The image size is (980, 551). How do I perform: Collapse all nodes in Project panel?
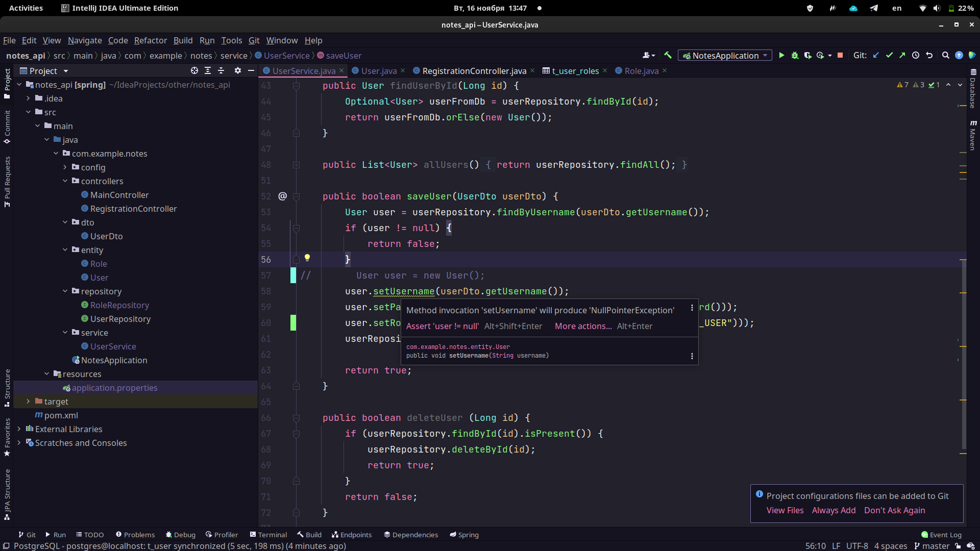(x=221, y=70)
